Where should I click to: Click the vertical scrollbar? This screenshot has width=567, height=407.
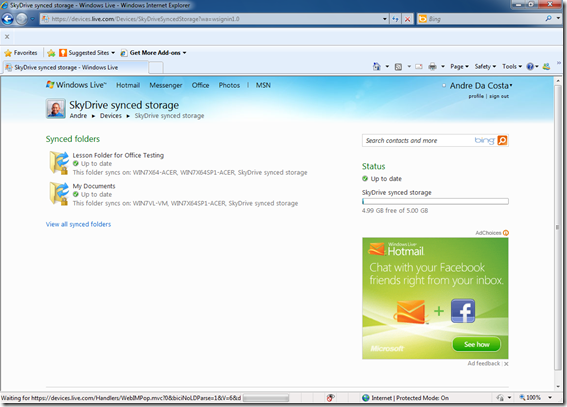pos(558,227)
